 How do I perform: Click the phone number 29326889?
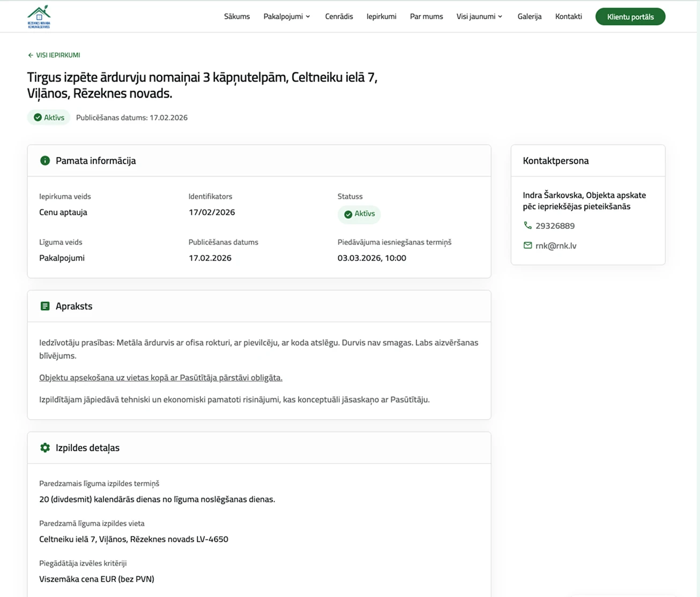[x=555, y=226]
